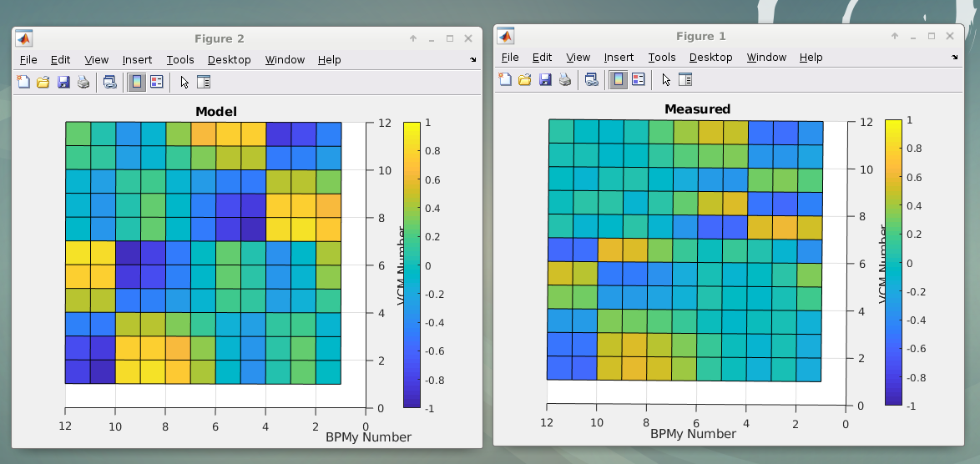This screenshot has width=980, height=464.
Task: Click the Measured plot title text
Action: point(697,109)
